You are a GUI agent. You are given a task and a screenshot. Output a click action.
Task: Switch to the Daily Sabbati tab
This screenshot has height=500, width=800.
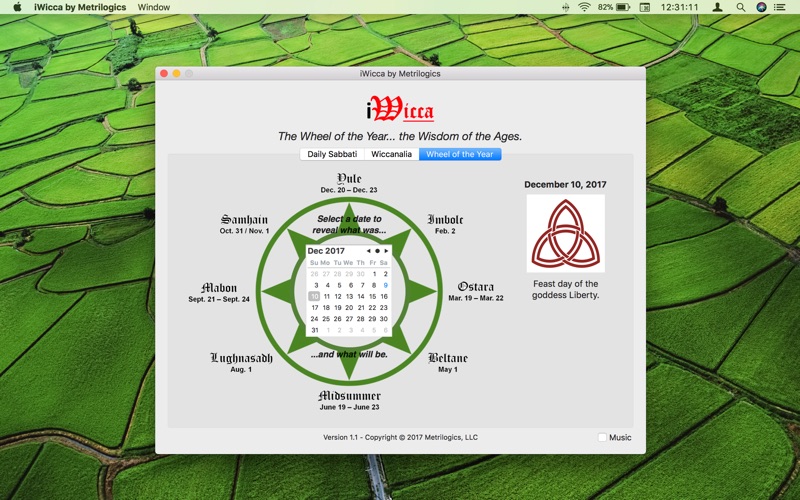point(332,154)
